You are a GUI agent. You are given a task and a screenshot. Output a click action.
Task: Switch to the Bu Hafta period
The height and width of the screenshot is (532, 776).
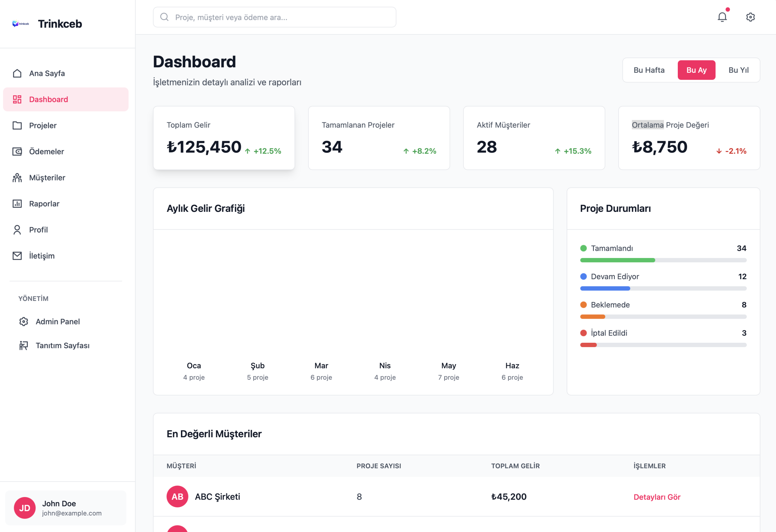(x=649, y=70)
